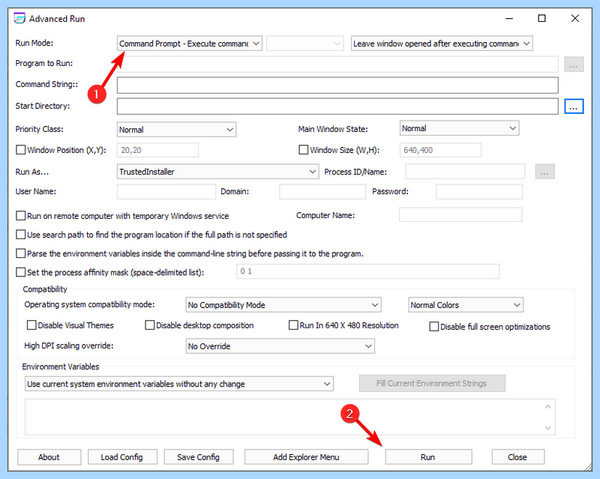Open High DPI scaling override dropdown
The width and height of the screenshot is (600, 479).
point(280,346)
